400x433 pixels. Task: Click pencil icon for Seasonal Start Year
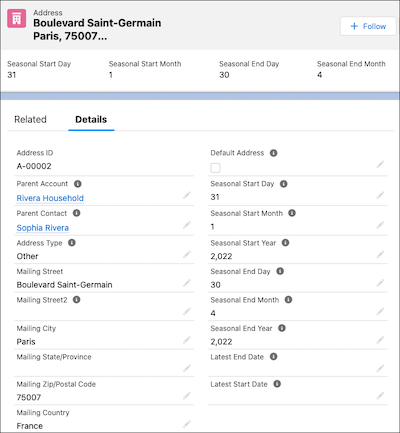[380, 255]
